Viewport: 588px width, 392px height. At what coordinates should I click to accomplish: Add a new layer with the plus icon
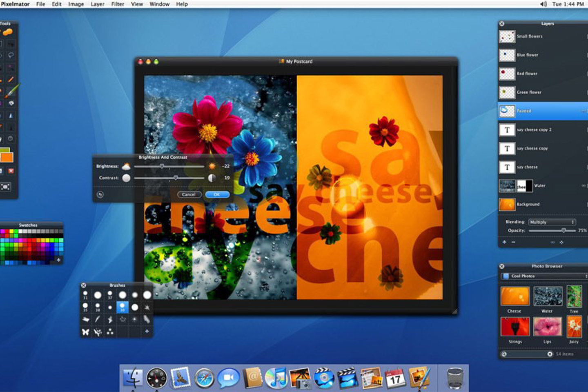[504, 242]
